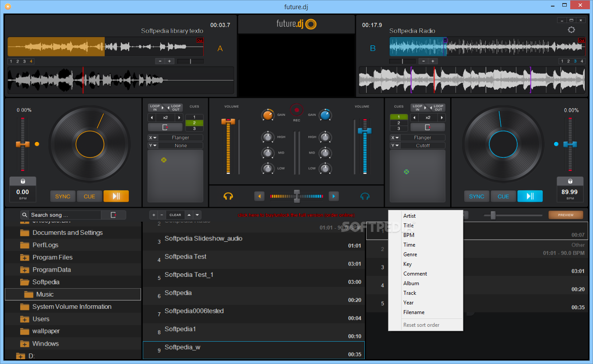
Task: Expand the D: drive in the tree
Action: [x=21, y=356]
